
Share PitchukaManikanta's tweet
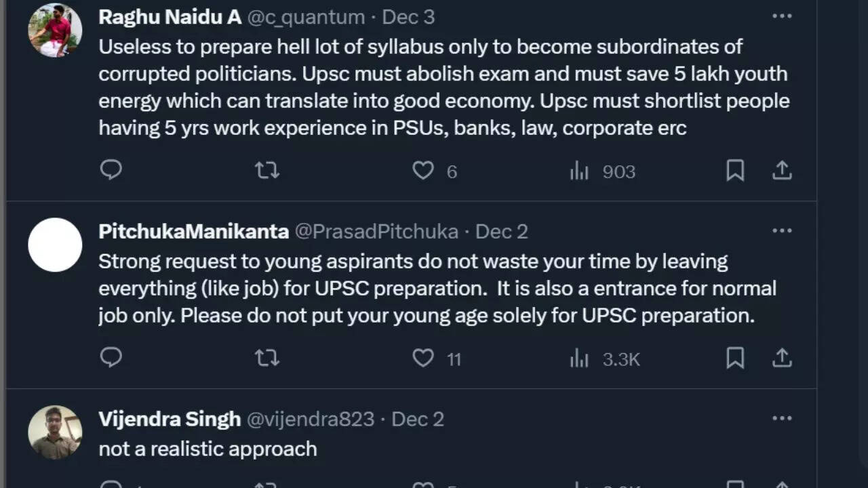click(782, 357)
